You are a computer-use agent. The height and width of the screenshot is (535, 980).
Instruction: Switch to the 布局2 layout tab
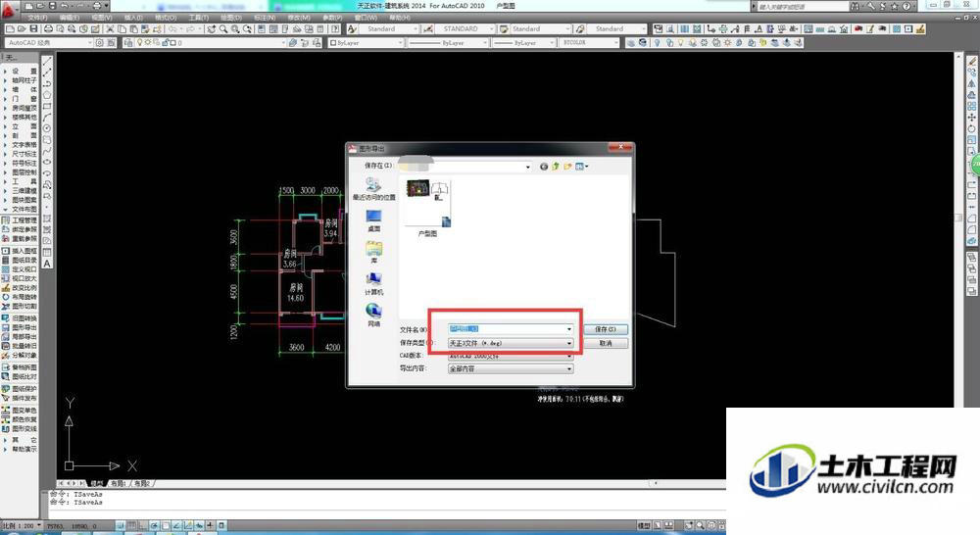[x=142, y=483]
